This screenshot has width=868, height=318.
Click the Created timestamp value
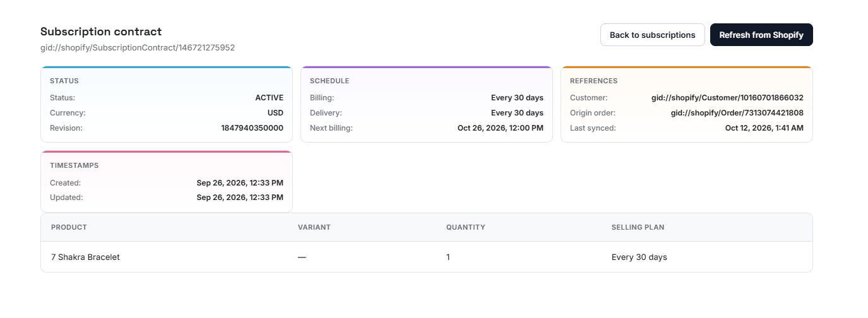click(x=240, y=183)
